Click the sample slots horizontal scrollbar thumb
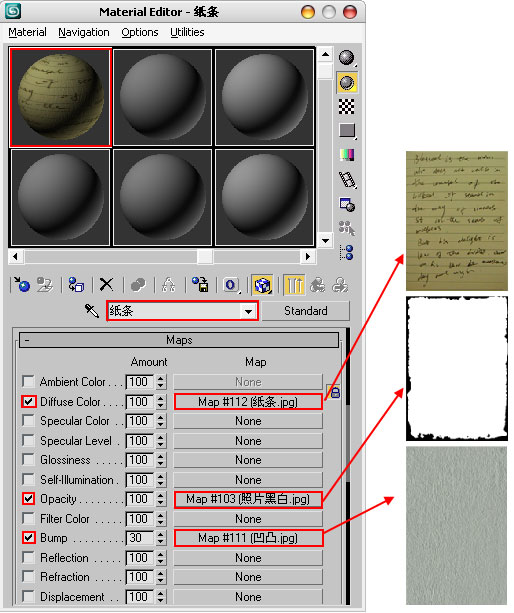Image resolution: width=514 pixels, height=613 pixels. 205,256
